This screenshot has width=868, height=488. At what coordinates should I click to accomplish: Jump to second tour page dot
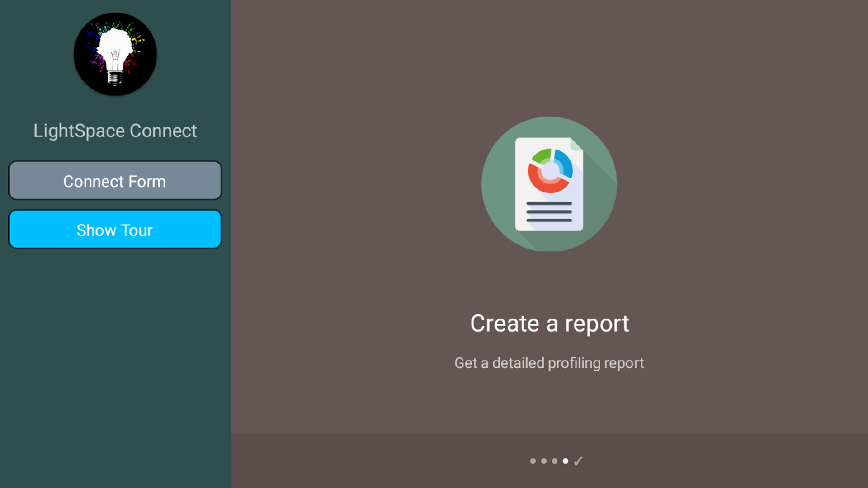click(544, 461)
